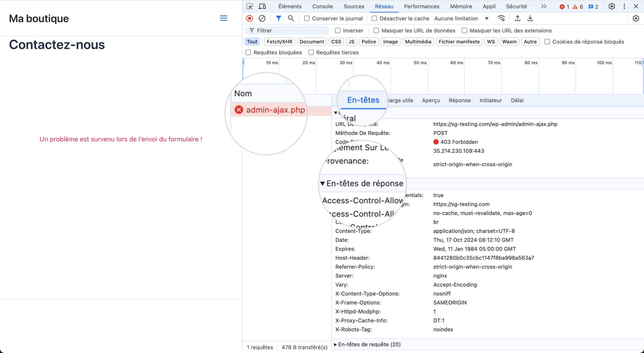Toggle the device toolbar icon
This screenshot has width=644, height=353.
pyautogui.click(x=262, y=6)
